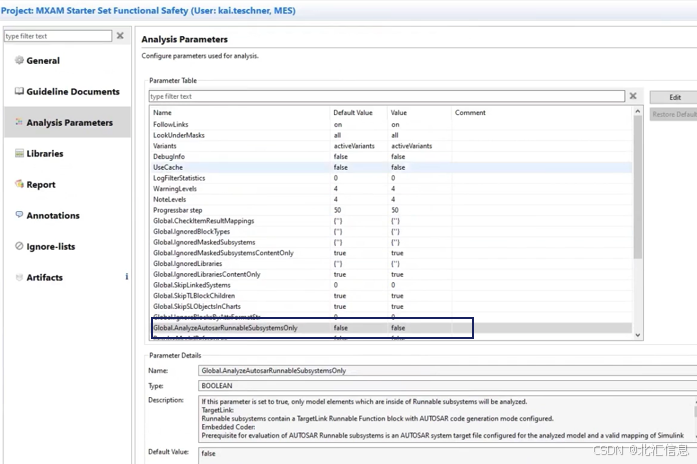This screenshot has height=464, width=697.
Task: Focus the Parameter Table filter text field
Action: 387,96
